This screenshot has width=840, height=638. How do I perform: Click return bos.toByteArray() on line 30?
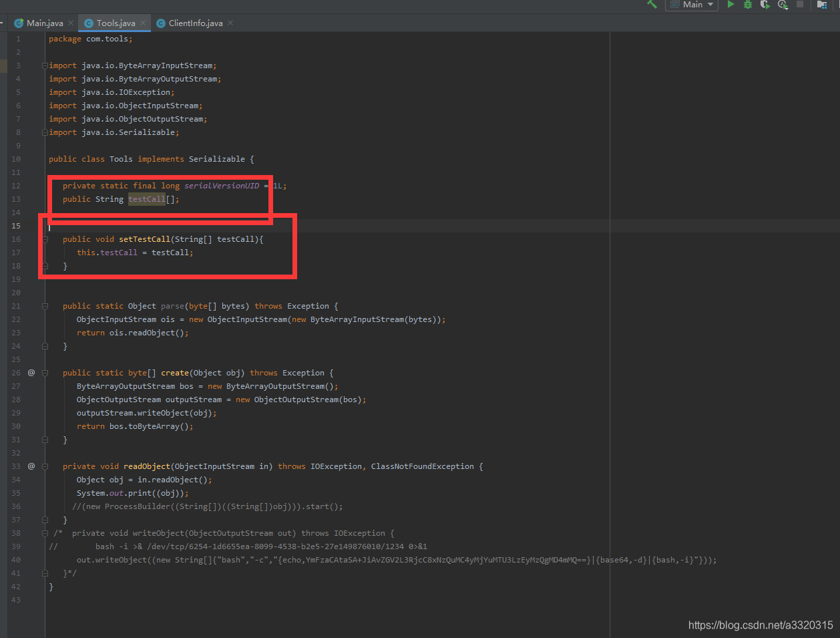[135, 426]
